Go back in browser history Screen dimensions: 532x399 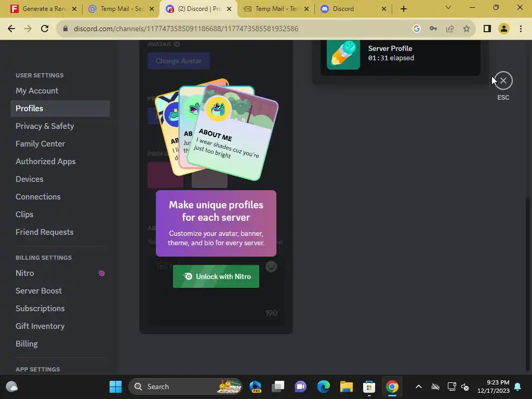point(11,29)
